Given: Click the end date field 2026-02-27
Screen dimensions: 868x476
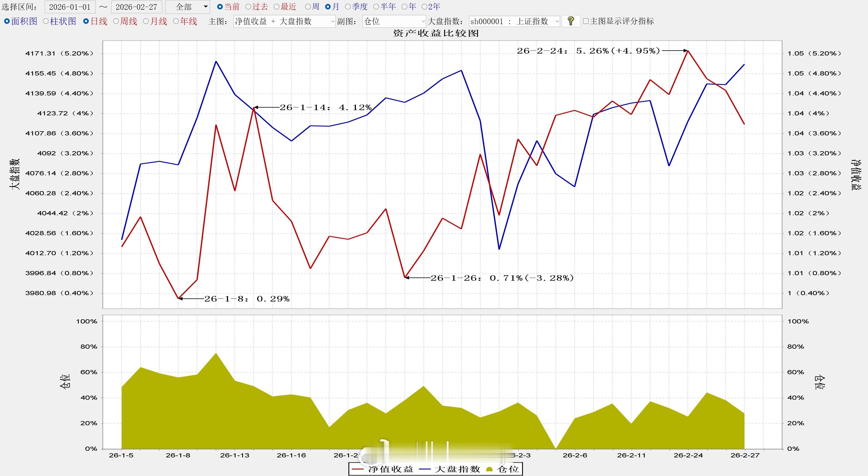Looking at the screenshot, I should tap(136, 7).
